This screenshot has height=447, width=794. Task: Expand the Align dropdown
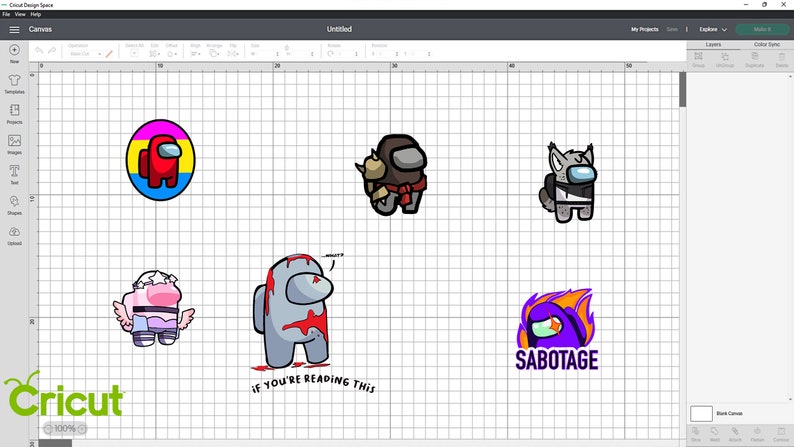[195, 54]
